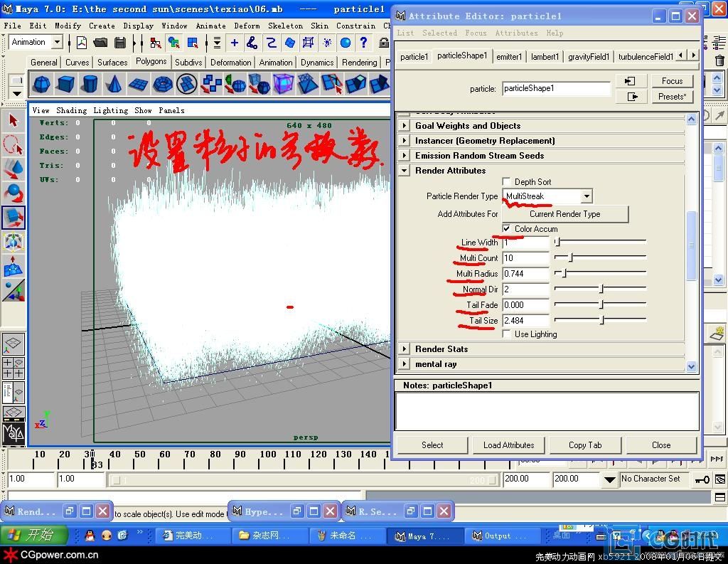
Task: Enable the Depth Sort checkbox
Action: coord(506,182)
